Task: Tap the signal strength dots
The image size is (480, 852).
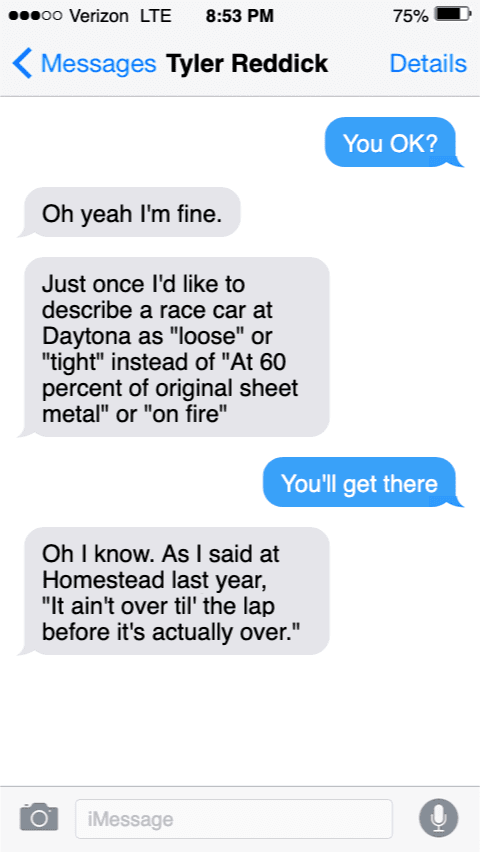Action: point(36,15)
